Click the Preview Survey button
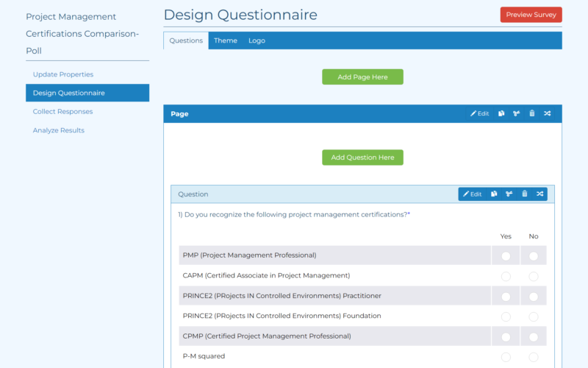Screen dimensions: 588x368 (x=531, y=15)
